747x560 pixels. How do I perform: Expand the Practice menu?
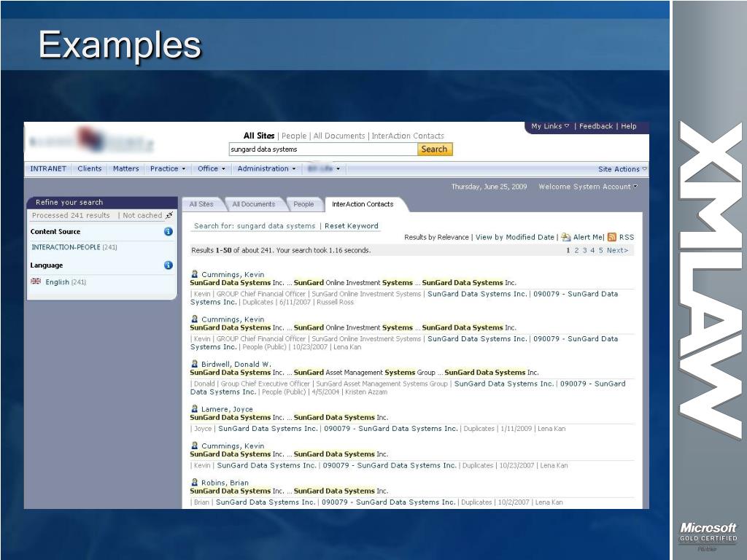pyautogui.click(x=168, y=168)
